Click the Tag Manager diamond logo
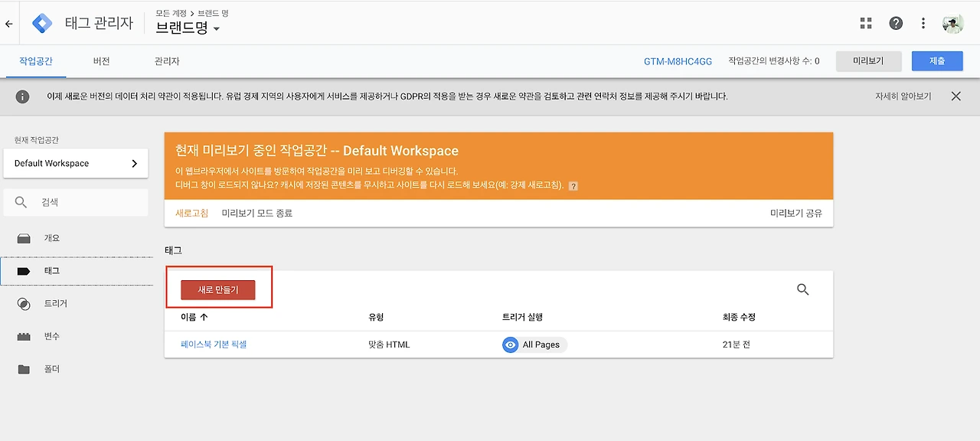Image resolution: width=980 pixels, height=441 pixels. tap(43, 24)
